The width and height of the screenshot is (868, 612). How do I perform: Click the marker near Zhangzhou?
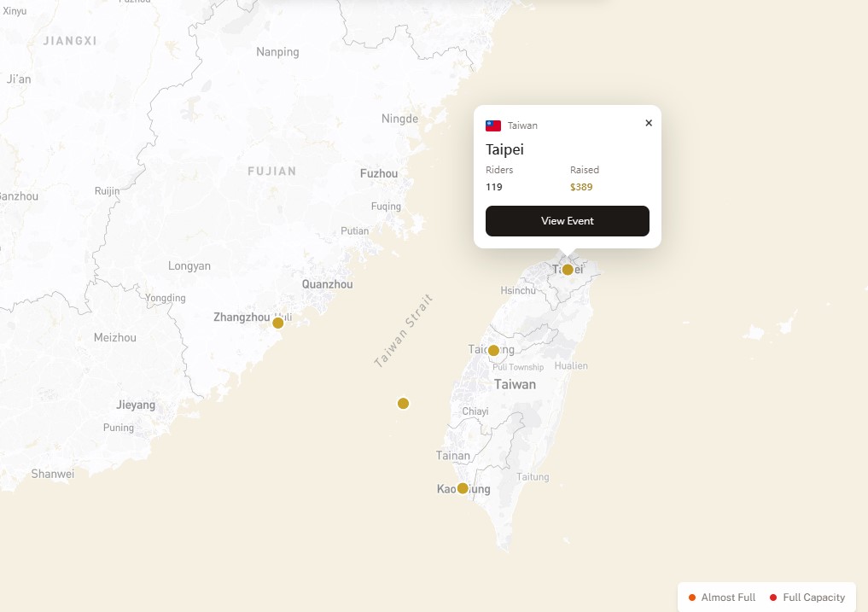pyautogui.click(x=277, y=323)
